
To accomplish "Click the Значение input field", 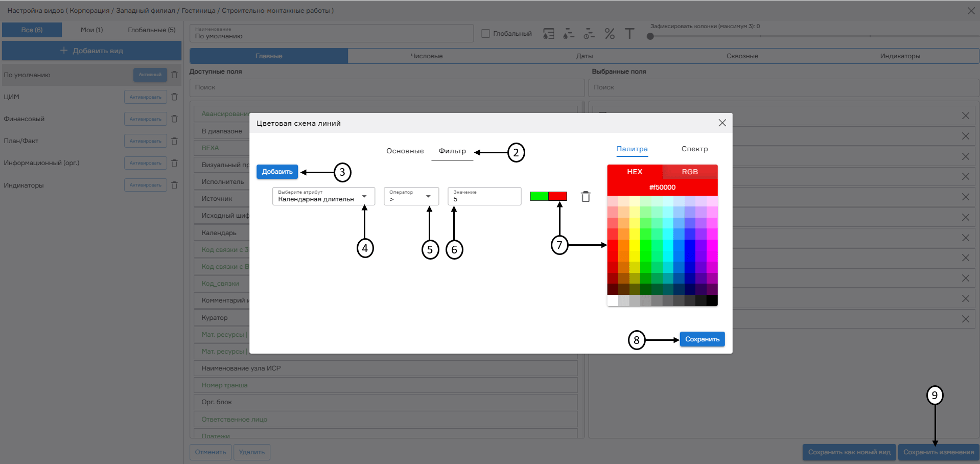I will (484, 199).
